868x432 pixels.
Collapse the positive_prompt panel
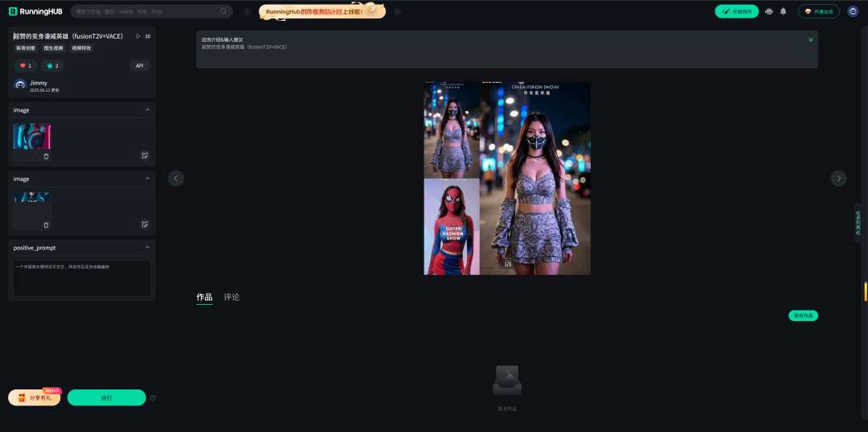tap(147, 247)
